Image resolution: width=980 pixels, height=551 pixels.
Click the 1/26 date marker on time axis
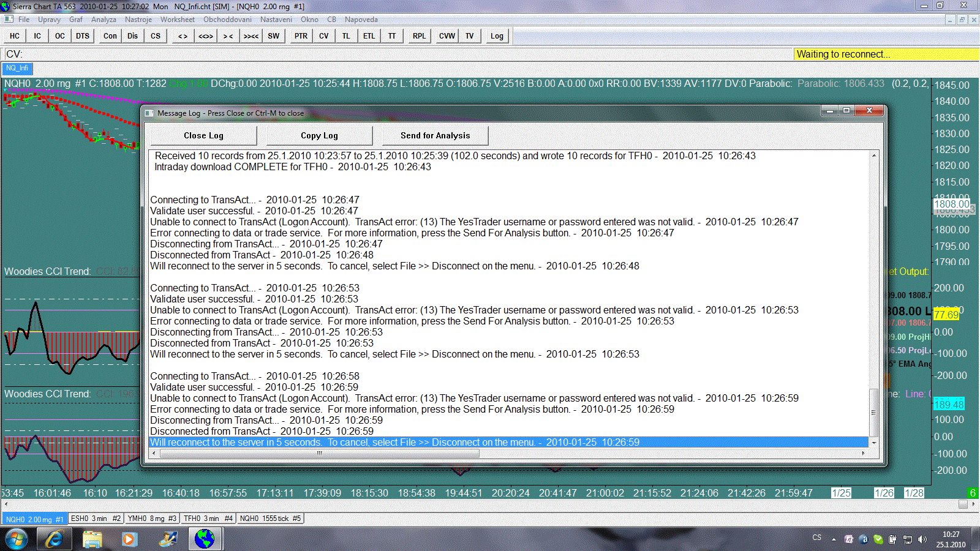pyautogui.click(x=884, y=493)
